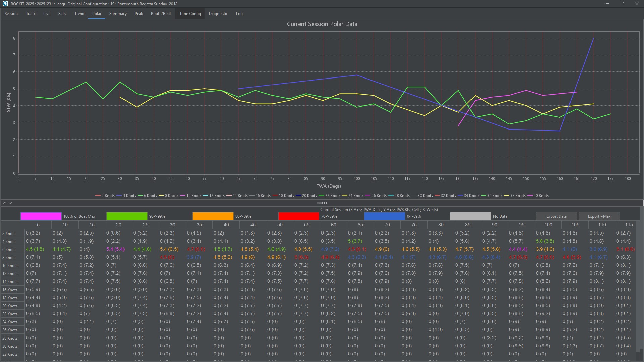Viewport: 644px width, 362px height.
Task: Switch to the Route/Boat tab
Action: (x=161, y=14)
